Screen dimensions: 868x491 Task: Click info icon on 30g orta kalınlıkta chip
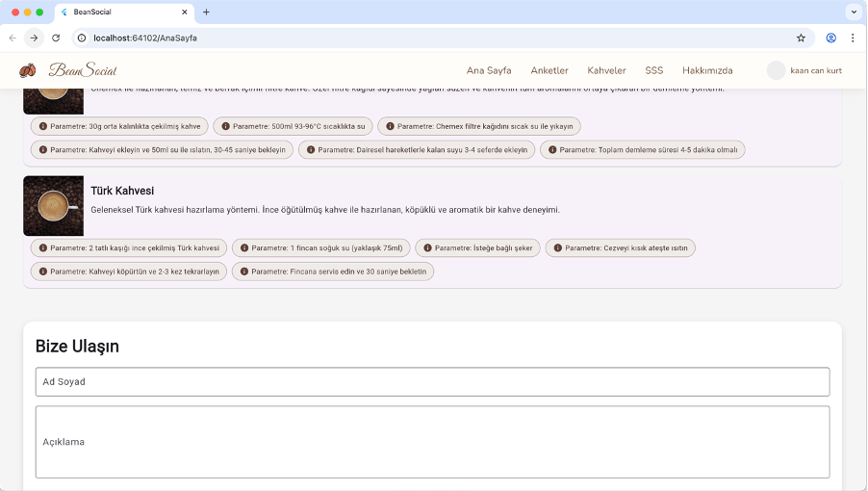coord(42,126)
